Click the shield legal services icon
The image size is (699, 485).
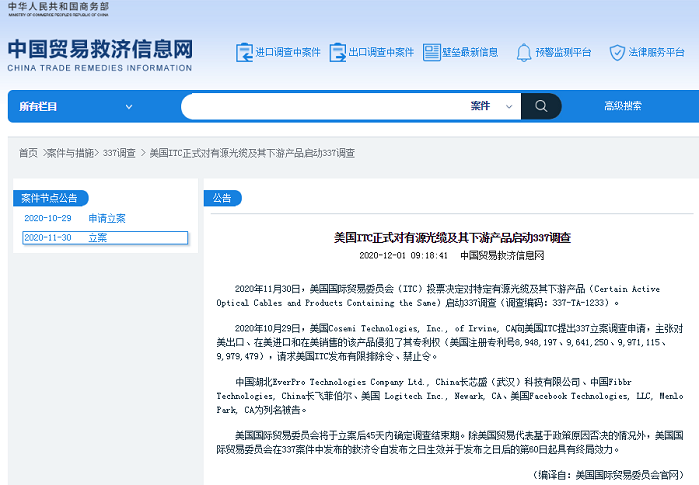[617, 53]
